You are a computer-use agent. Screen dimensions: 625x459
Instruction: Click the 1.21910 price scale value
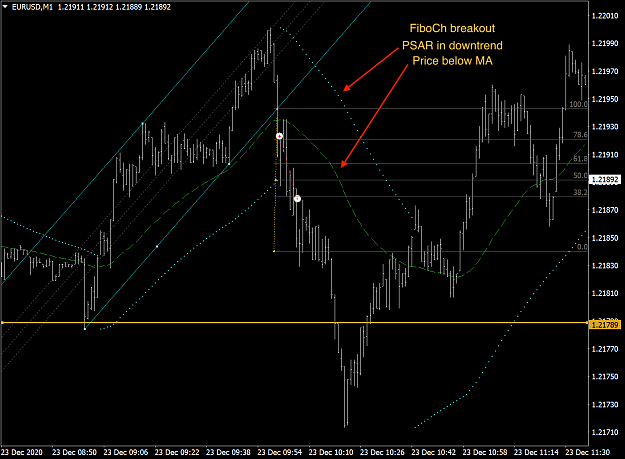point(605,155)
